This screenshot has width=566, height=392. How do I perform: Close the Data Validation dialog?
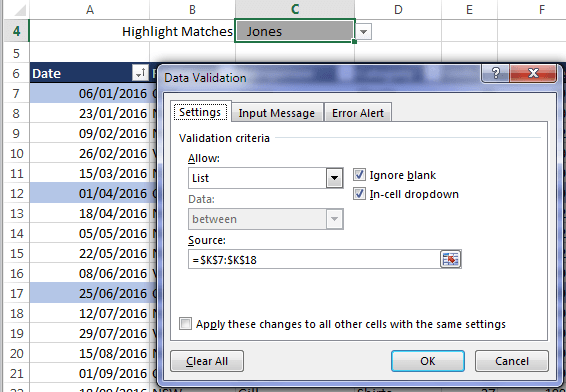[x=533, y=73]
